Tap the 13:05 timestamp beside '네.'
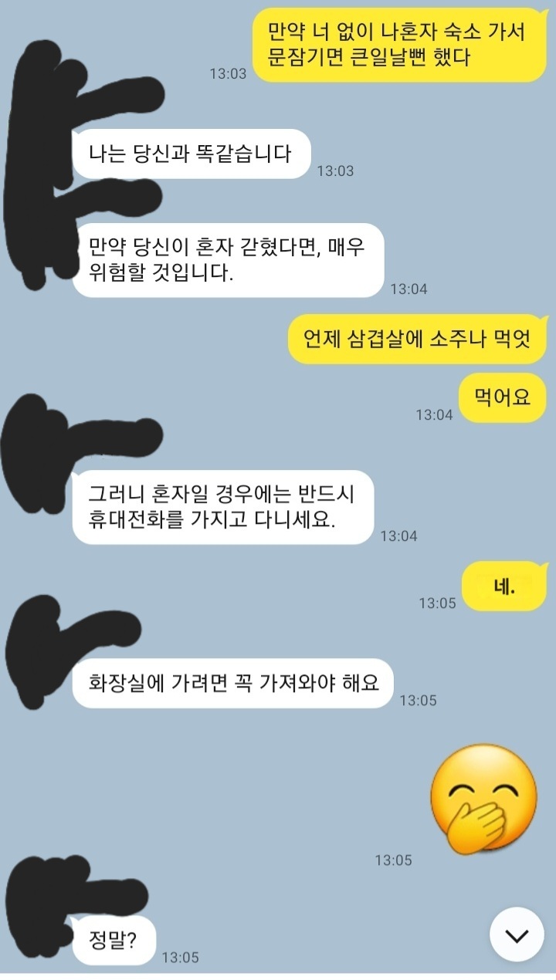 click(438, 603)
